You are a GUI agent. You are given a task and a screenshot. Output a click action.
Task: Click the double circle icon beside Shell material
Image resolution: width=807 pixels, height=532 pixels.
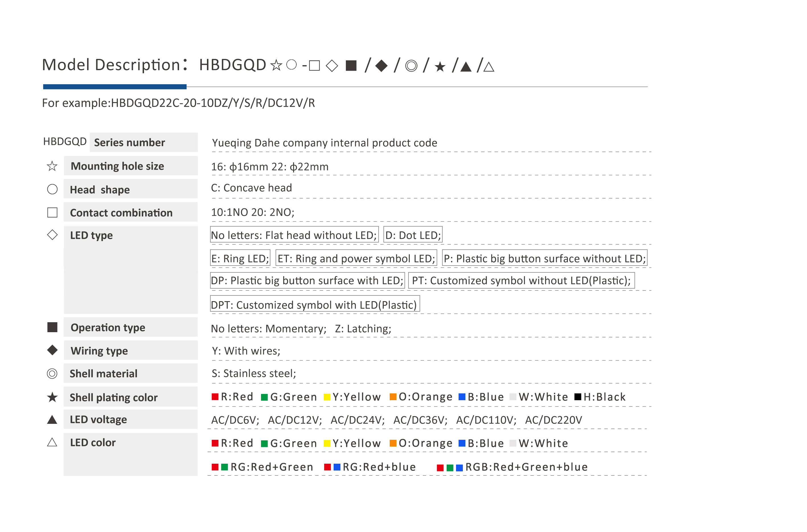tap(52, 373)
